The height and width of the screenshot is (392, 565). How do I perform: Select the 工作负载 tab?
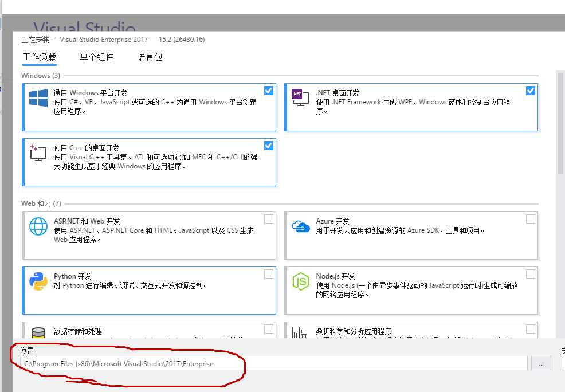[x=40, y=57]
